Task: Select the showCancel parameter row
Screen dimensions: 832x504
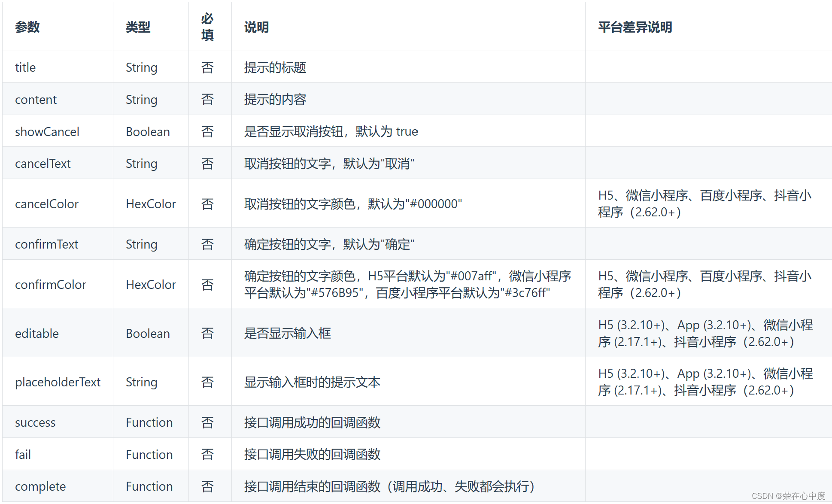Action: click(47, 131)
